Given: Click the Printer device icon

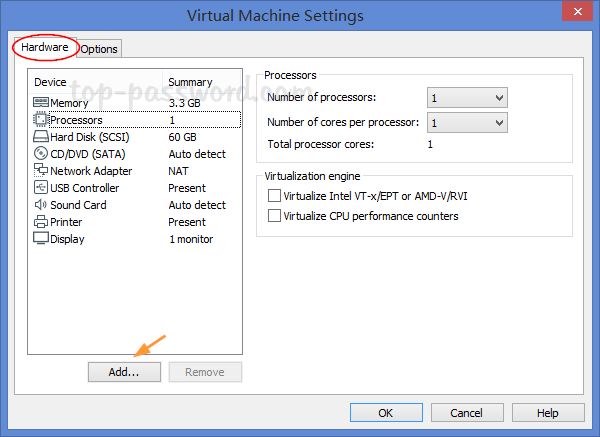Looking at the screenshot, I should click(41, 222).
